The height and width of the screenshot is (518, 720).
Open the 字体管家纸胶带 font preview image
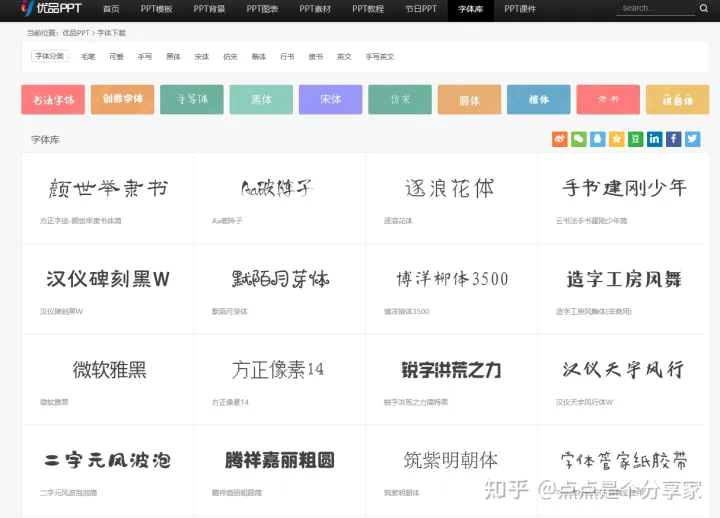(x=624, y=460)
